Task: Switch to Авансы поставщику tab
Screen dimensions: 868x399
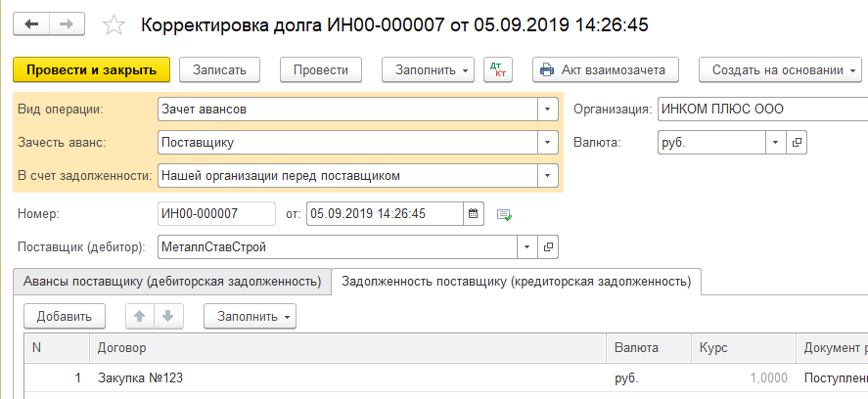Action: point(169,282)
